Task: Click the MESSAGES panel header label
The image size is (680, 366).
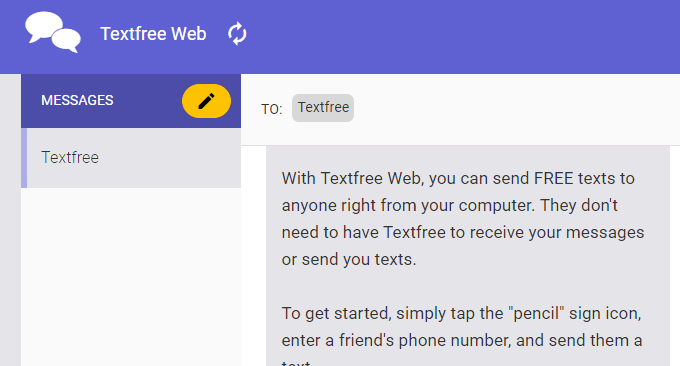Action: tap(77, 100)
